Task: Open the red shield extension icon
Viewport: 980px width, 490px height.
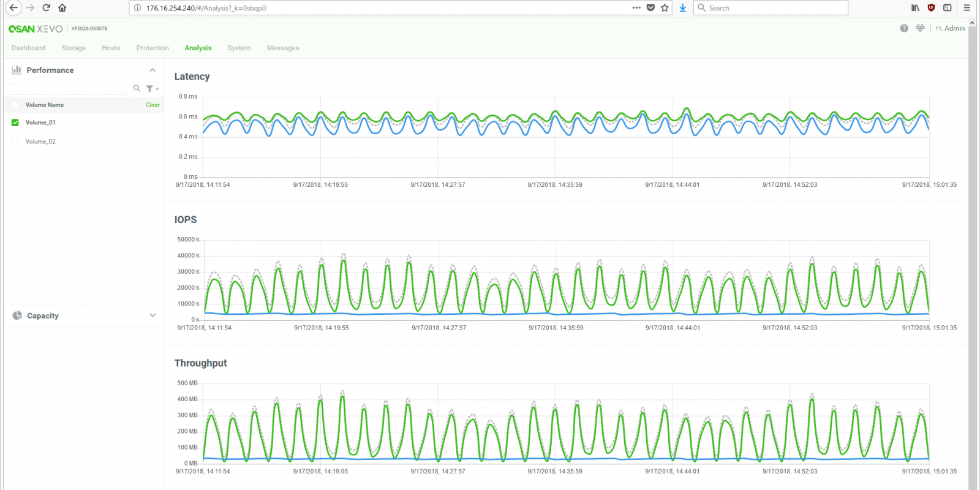Action: 931,8
